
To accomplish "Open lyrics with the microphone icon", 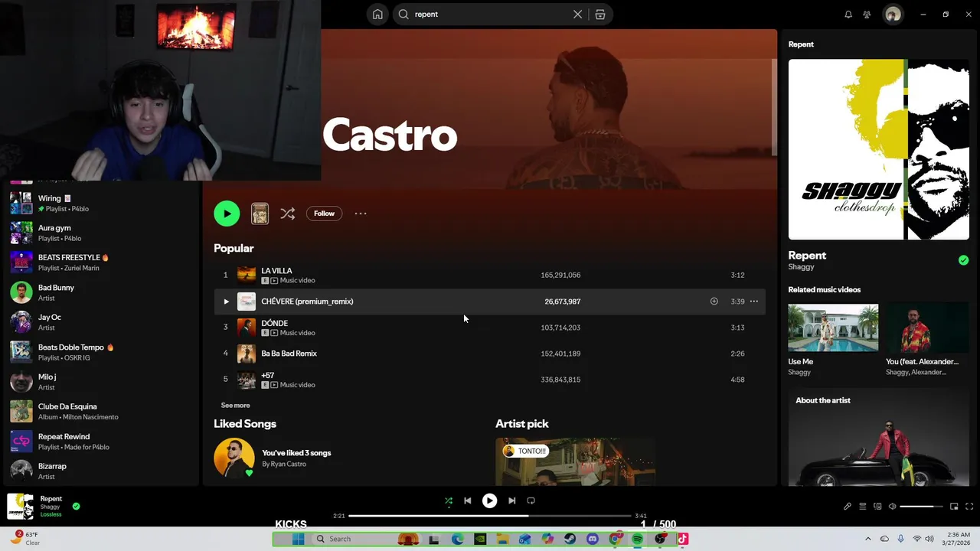I will tap(848, 507).
